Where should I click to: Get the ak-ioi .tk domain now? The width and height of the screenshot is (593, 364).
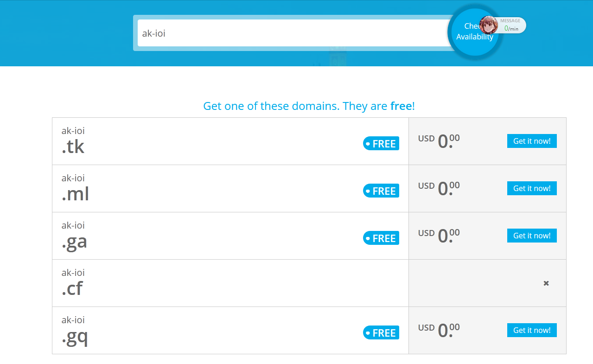tap(532, 141)
